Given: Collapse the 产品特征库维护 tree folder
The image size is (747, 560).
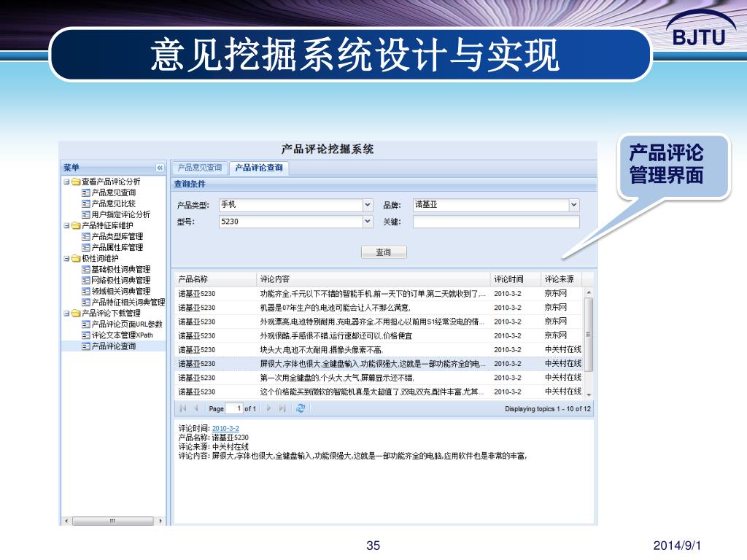Looking at the screenshot, I should [66, 226].
